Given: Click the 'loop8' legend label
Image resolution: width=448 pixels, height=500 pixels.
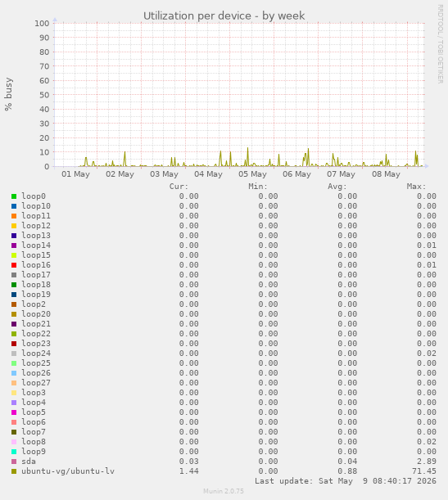Looking at the screenshot, I should pos(34,442).
